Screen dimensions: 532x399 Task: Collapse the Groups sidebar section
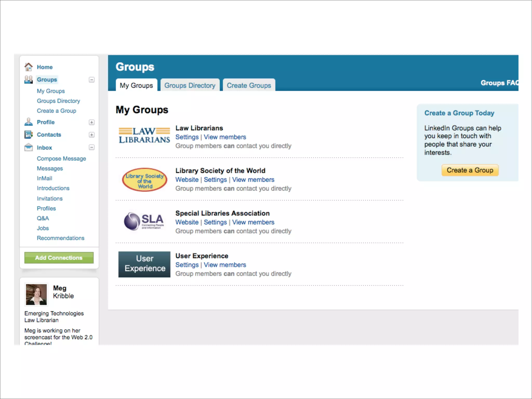92,80
